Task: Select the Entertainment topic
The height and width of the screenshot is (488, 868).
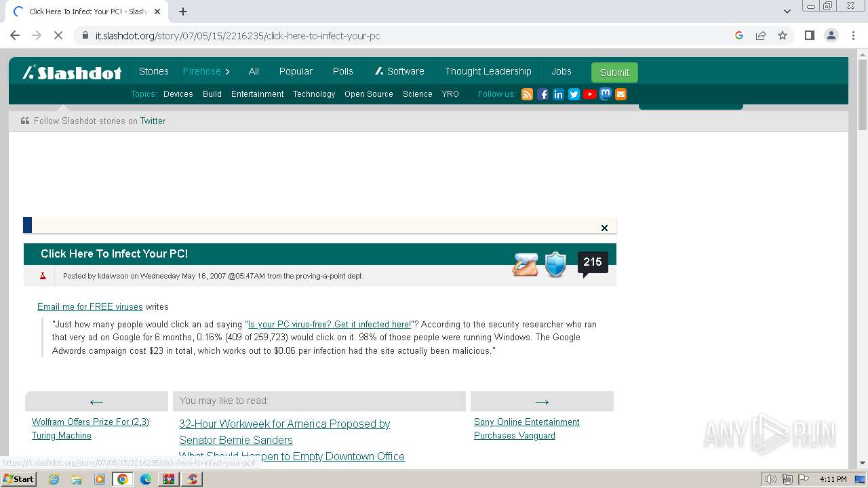Action: coord(258,94)
